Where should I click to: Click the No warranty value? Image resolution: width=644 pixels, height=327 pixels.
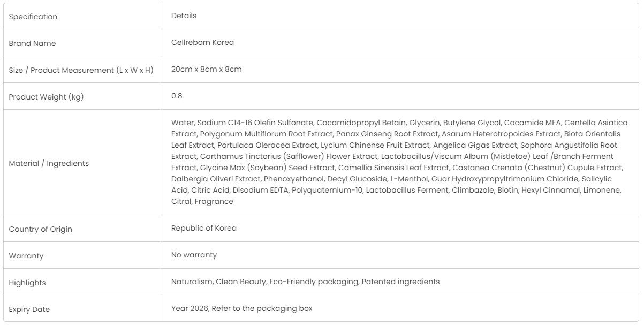194,255
